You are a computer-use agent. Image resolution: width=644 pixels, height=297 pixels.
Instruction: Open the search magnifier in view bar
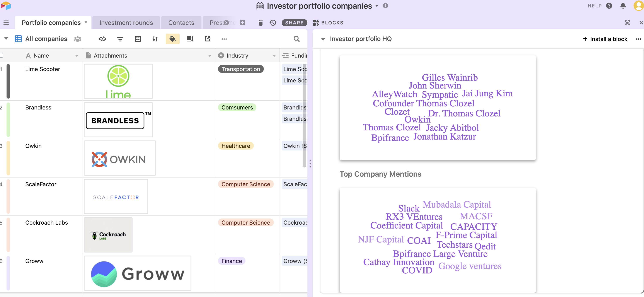click(296, 39)
